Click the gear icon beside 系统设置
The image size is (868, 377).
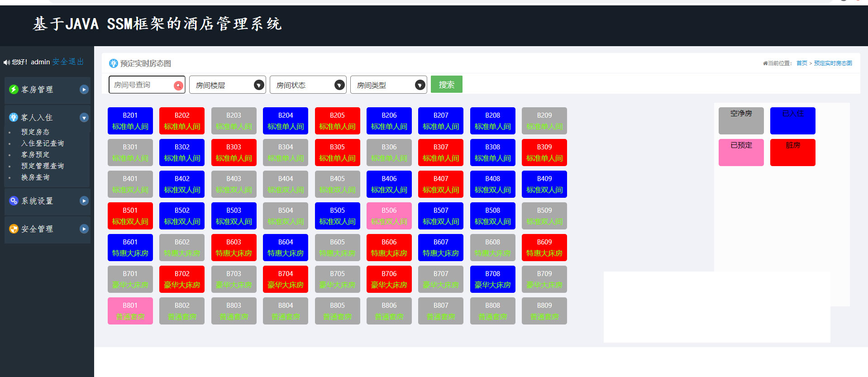coord(14,200)
